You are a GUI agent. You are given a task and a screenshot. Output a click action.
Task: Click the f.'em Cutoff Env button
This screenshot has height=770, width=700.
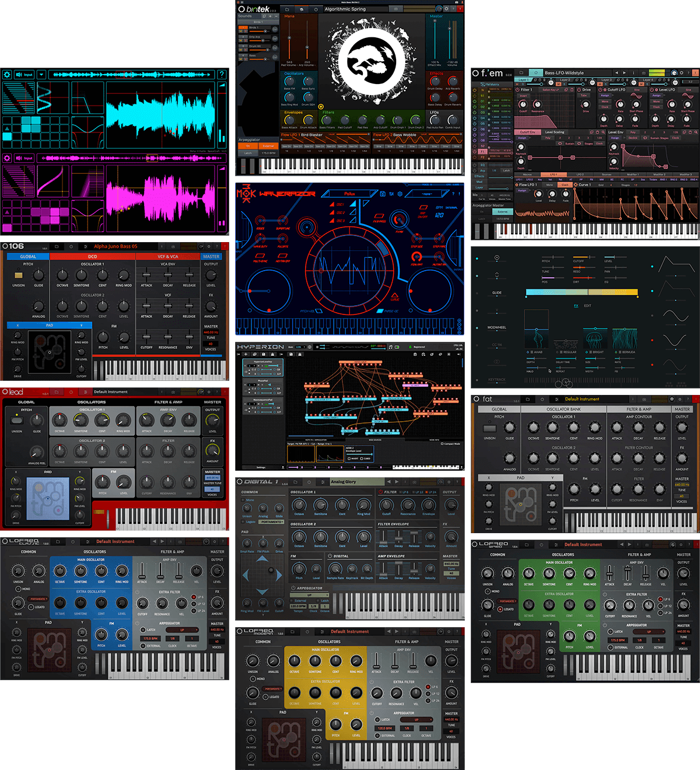tap(528, 132)
